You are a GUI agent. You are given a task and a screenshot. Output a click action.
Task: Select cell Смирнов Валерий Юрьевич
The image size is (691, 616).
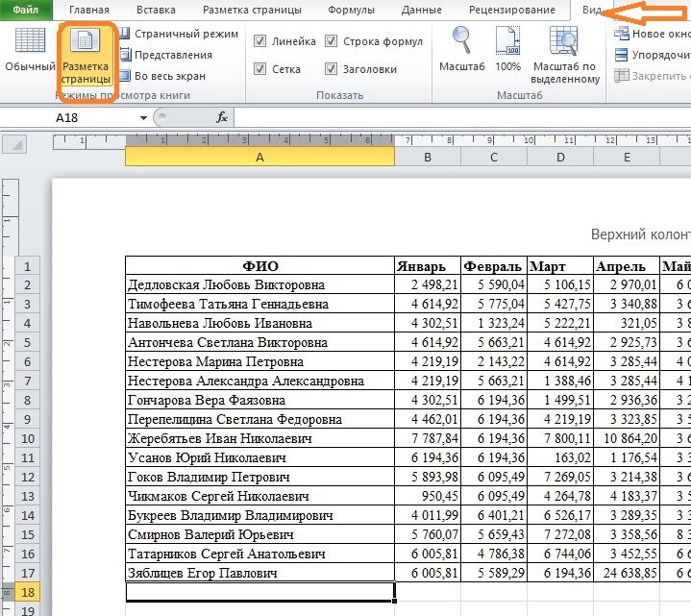point(260,535)
